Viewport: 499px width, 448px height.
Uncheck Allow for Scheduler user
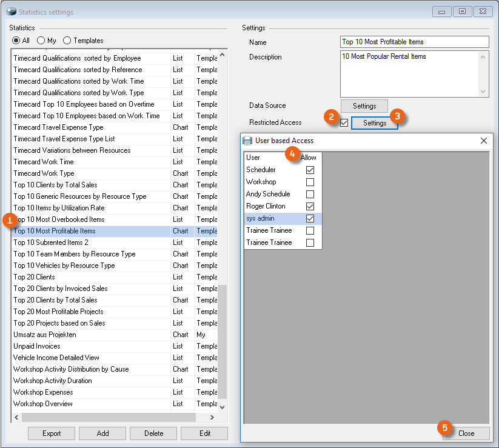[x=310, y=170]
